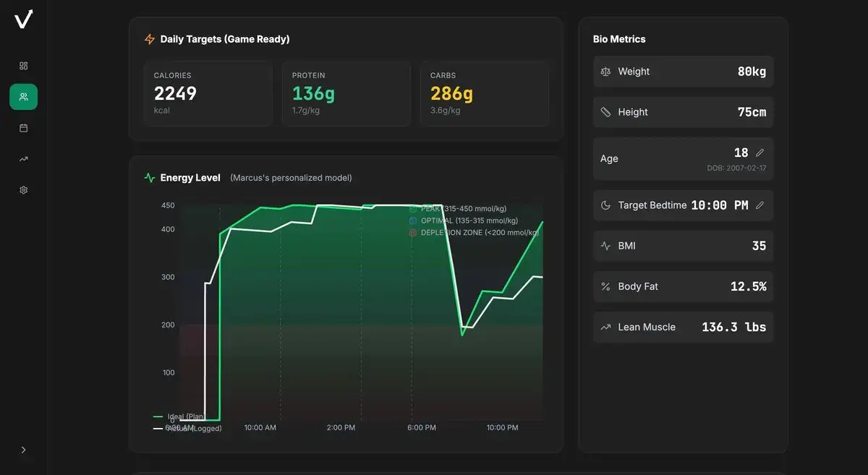Edit Age using the pencil button
868x475 pixels.
click(x=760, y=153)
